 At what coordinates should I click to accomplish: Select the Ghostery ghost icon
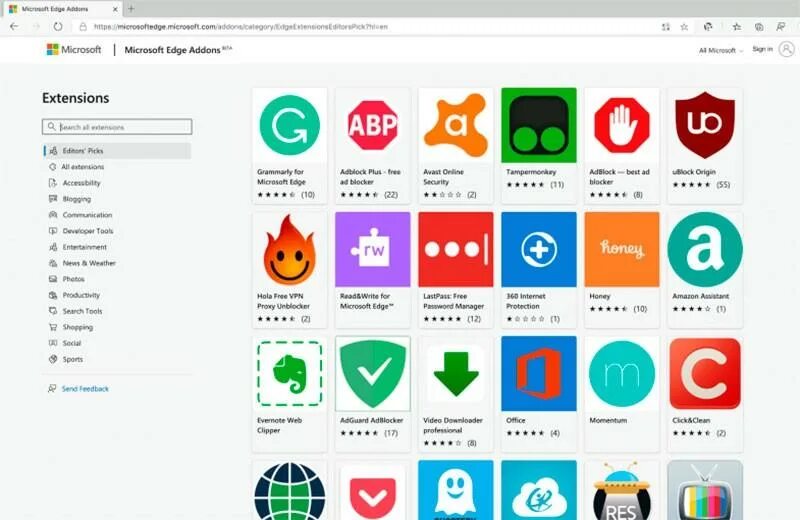(x=456, y=490)
